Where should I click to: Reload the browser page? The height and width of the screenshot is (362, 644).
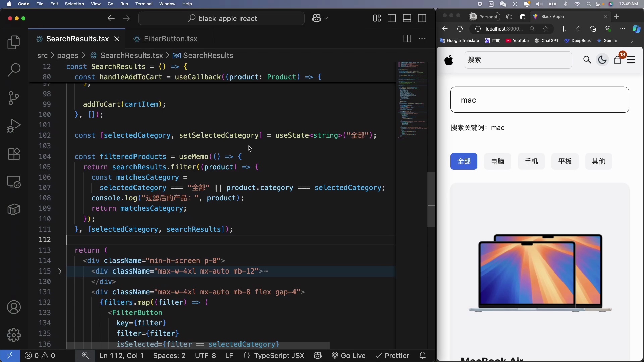coord(460,29)
